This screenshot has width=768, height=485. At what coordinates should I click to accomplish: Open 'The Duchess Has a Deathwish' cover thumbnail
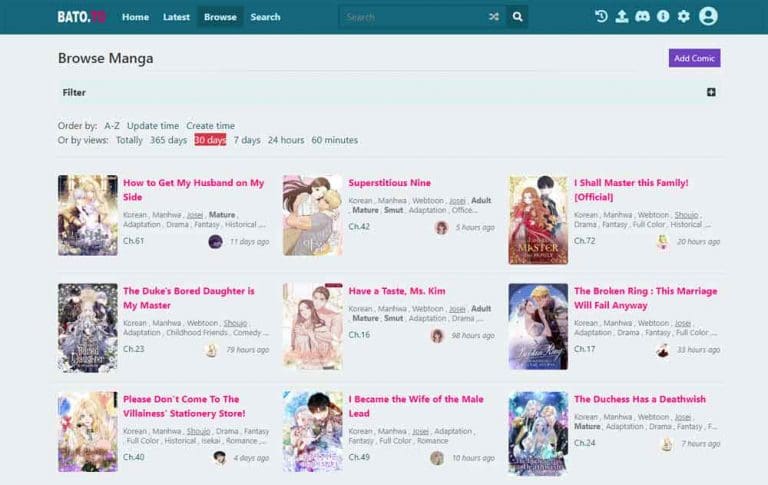(x=538, y=431)
